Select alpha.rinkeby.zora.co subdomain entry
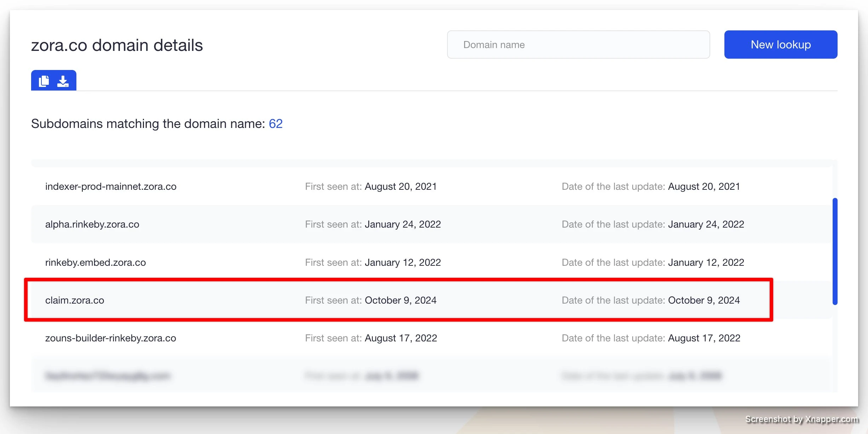This screenshot has height=434, width=868. point(92,224)
